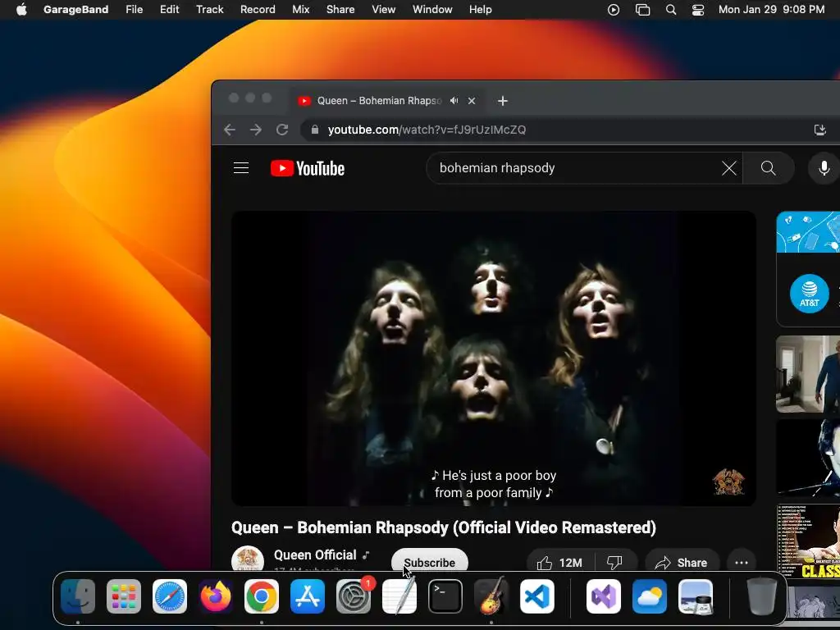
Task: Open the File menu
Action: [x=134, y=9]
